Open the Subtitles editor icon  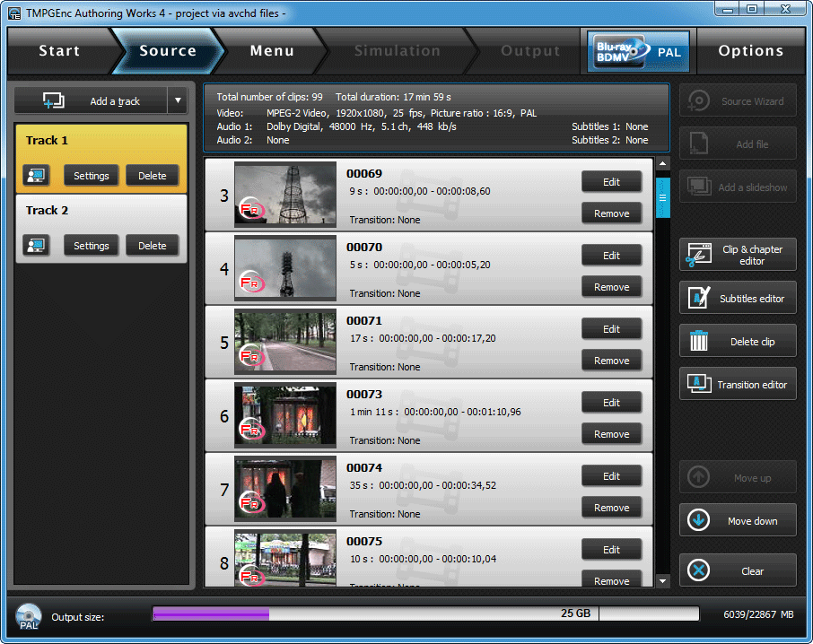pos(699,298)
